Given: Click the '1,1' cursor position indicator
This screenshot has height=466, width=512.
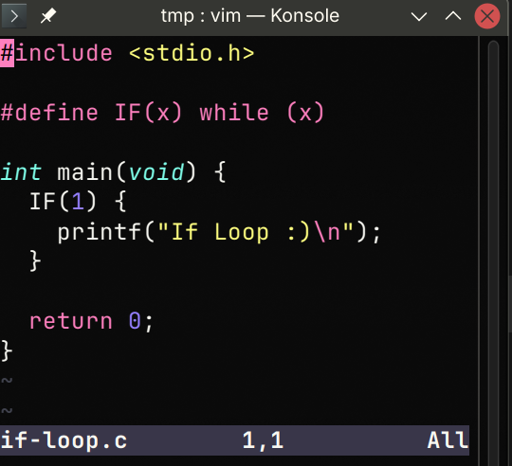Looking at the screenshot, I should [x=263, y=440].
